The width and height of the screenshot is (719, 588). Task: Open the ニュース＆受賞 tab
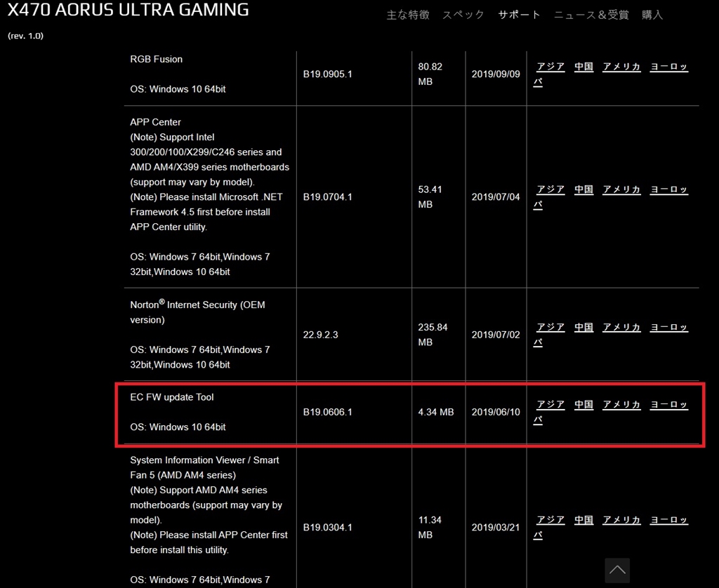tap(591, 15)
